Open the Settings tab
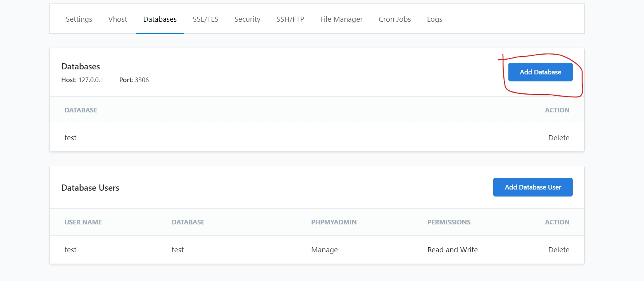The width and height of the screenshot is (644, 281). (x=79, y=19)
